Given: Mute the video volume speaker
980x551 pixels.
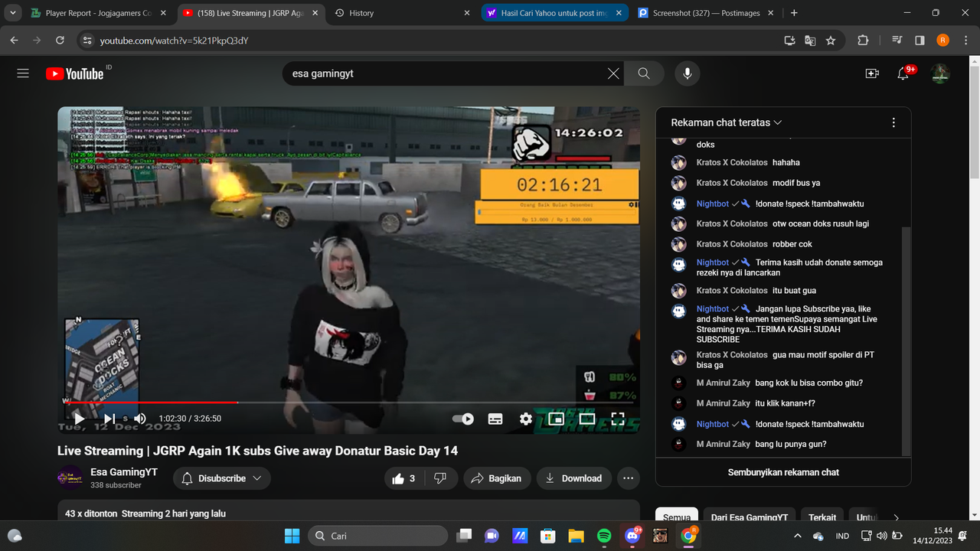Looking at the screenshot, I should click(140, 419).
